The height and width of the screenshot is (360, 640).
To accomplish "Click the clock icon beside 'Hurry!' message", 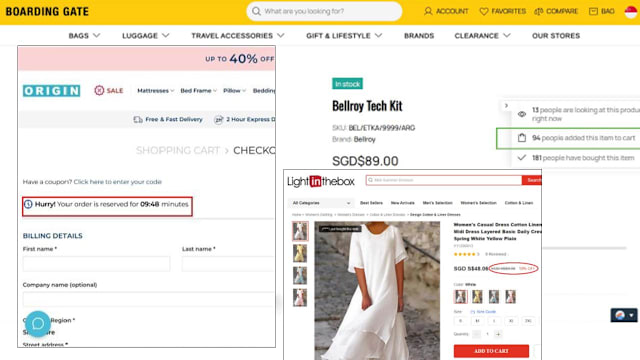I will pos(28,204).
